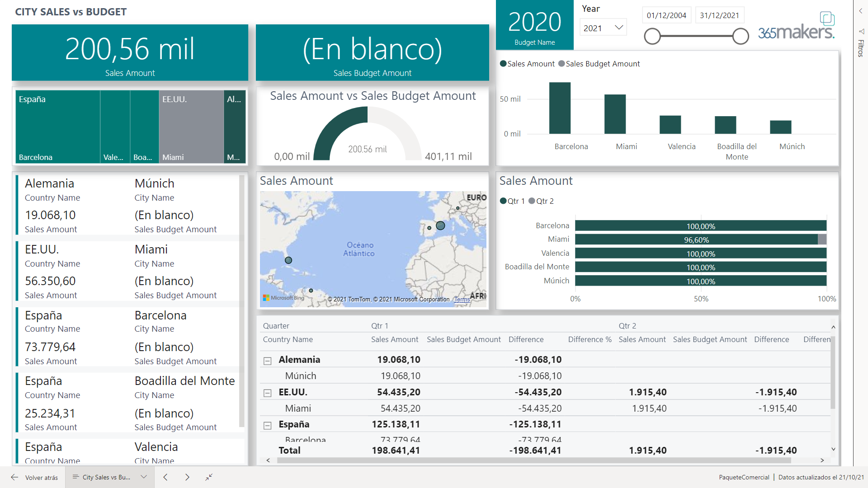Collapse the Alemania row
Viewport: 868px width, 488px height.
tap(268, 361)
